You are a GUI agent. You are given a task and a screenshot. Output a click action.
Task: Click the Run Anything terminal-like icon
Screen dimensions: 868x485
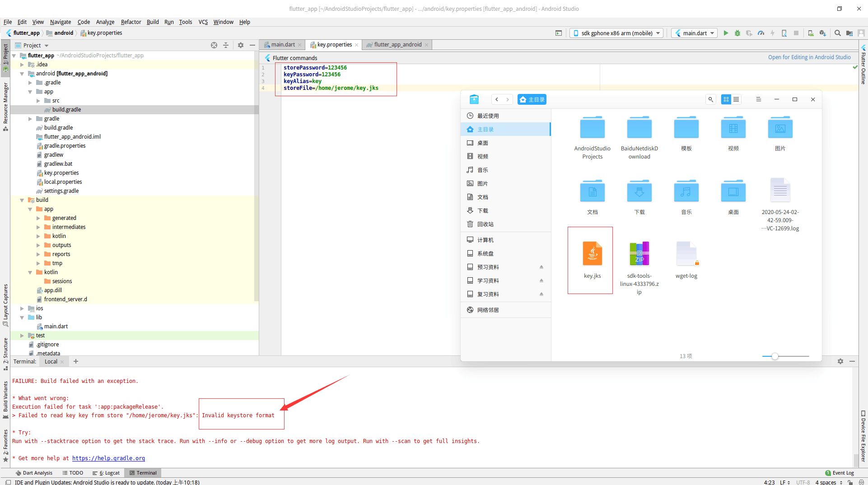click(x=559, y=33)
